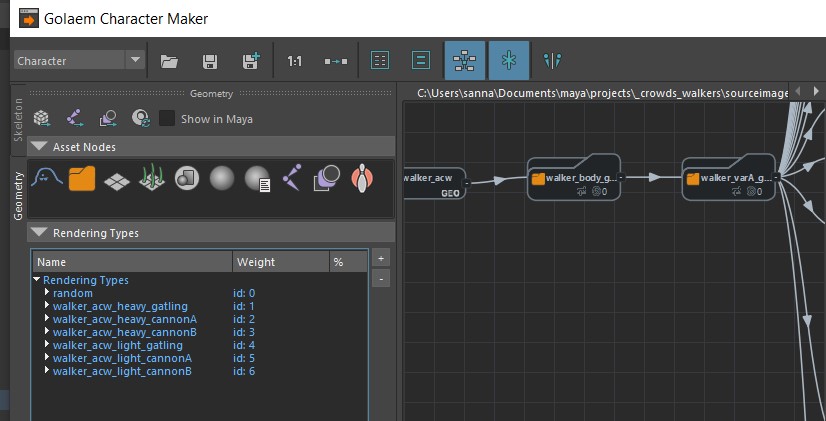The width and height of the screenshot is (826, 421).
Task: Add an orange folder group node
Action: 82,179
